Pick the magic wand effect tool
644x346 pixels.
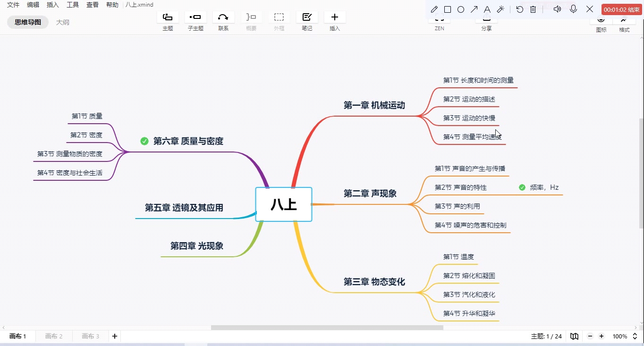click(500, 9)
